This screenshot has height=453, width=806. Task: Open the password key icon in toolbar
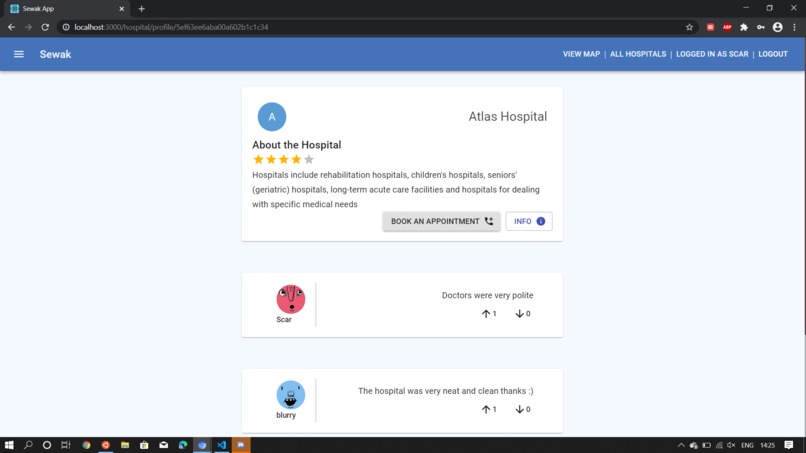point(761,27)
